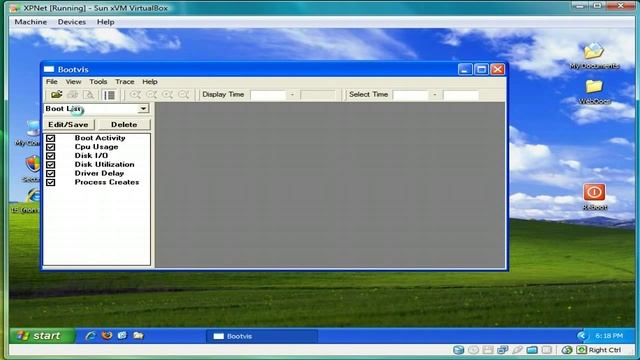The height and width of the screenshot is (360, 640).
Task: Expand the Boot List dropdown arrow
Action: 143,109
